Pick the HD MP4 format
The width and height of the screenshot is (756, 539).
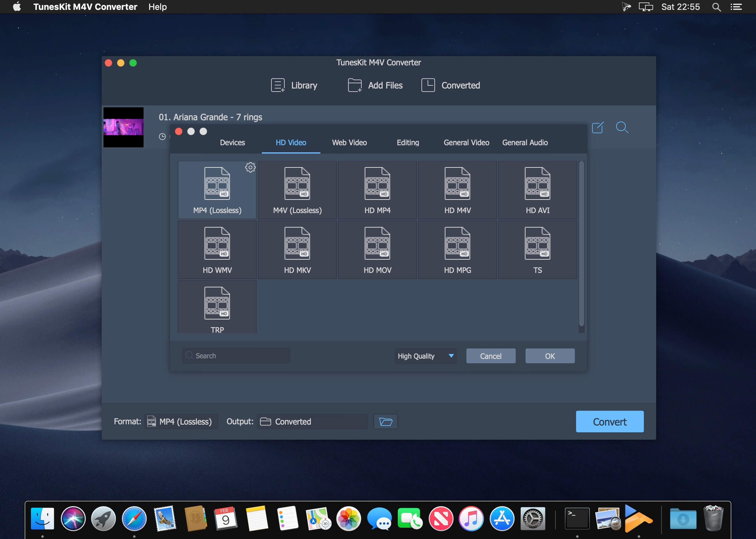[x=377, y=190]
